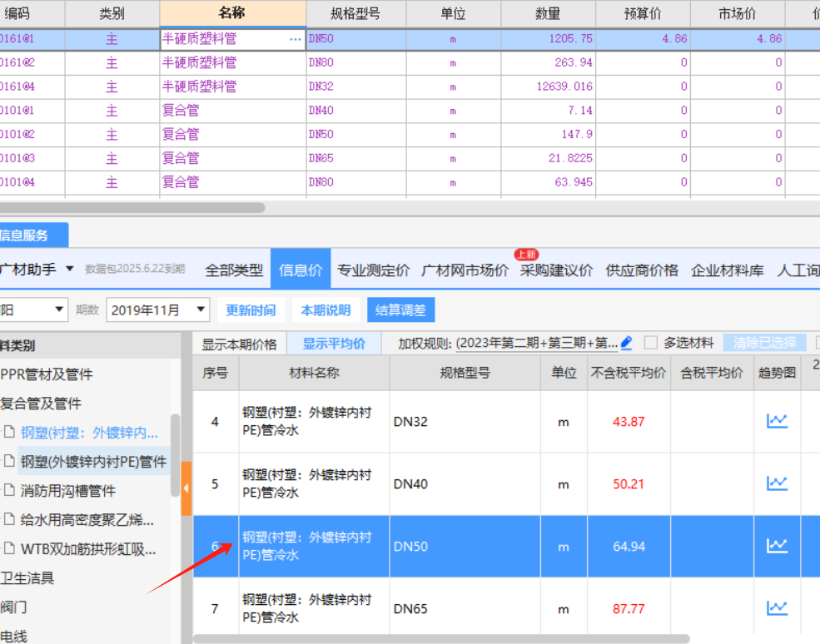Image resolution: width=820 pixels, height=644 pixels.
Task: Switch to 企业材料库 tab
Action: click(x=727, y=270)
